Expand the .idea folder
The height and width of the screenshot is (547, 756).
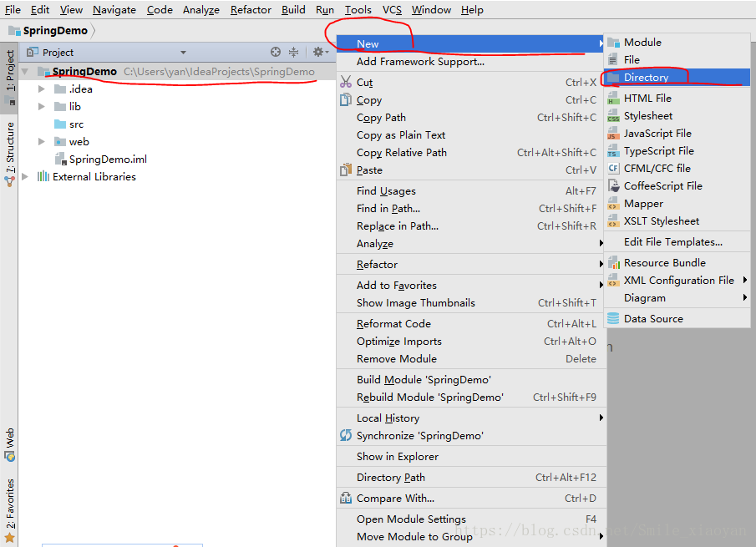click(42, 89)
